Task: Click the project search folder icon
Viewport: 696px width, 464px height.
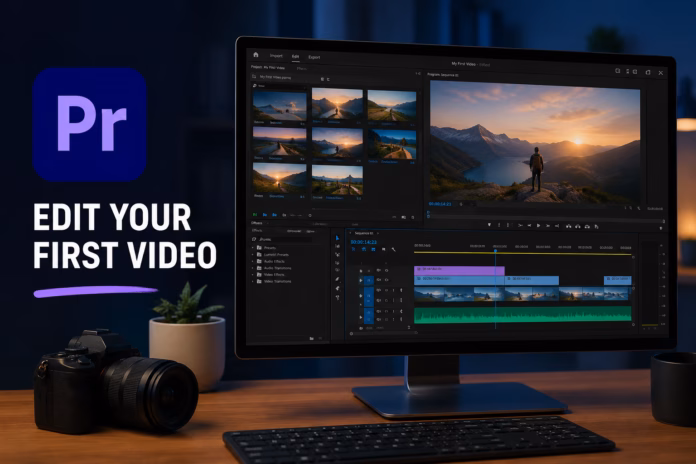Action: 254,76
